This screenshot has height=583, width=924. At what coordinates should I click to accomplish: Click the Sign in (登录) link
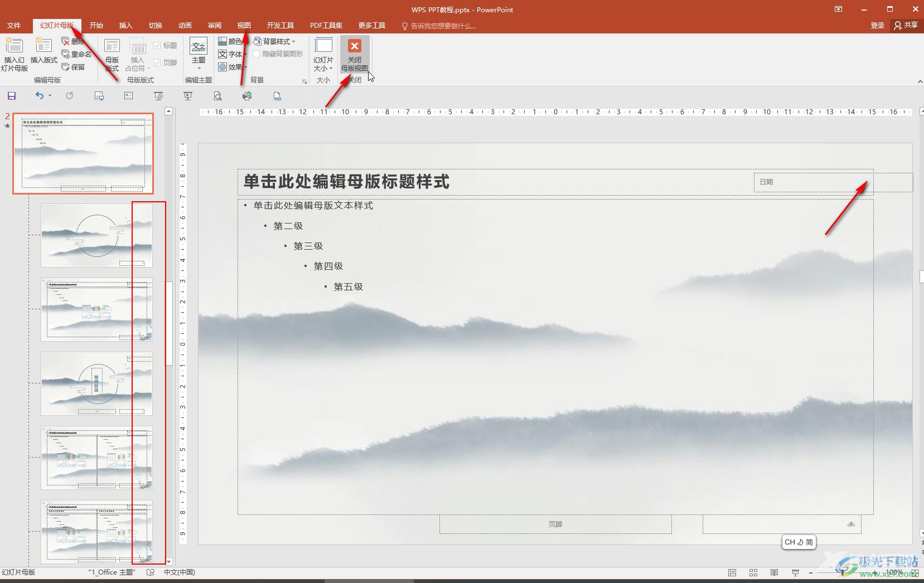[x=878, y=26]
